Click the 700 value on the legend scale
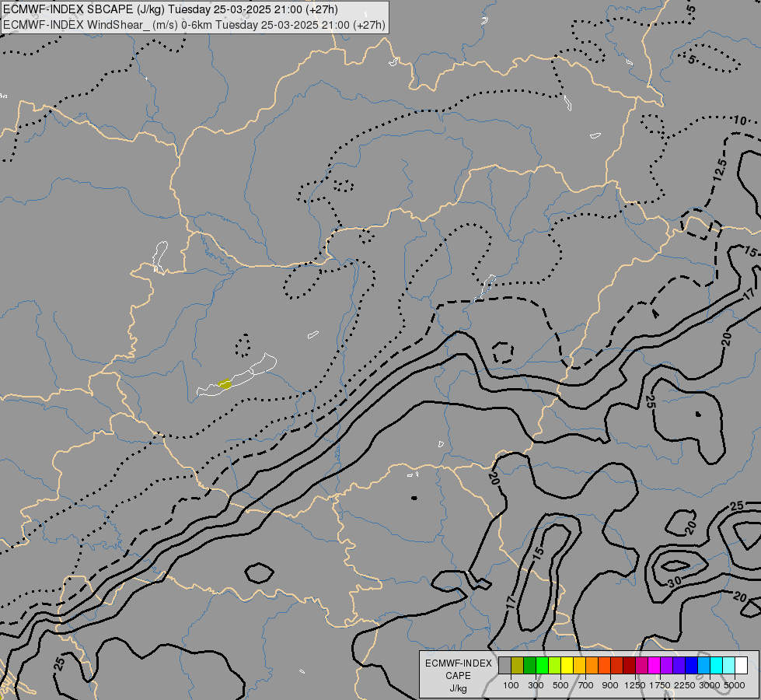Viewport: 761px width, 700px height. coord(586,685)
